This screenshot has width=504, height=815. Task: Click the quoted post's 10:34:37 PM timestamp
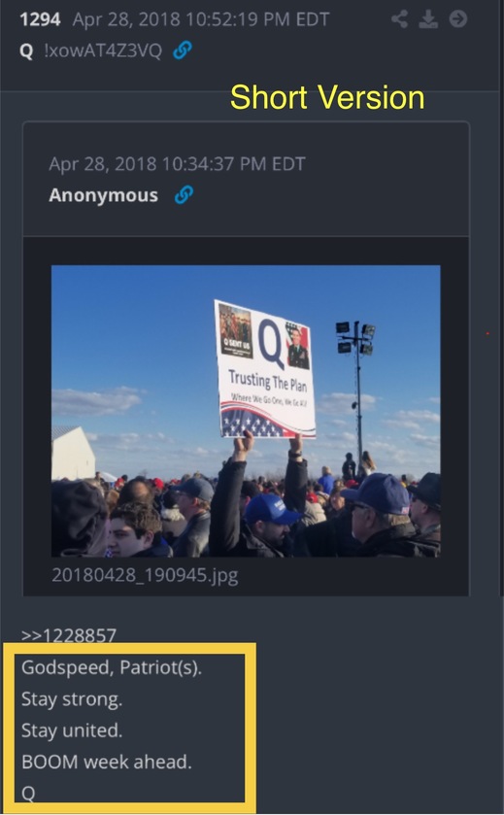[x=177, y=164]
